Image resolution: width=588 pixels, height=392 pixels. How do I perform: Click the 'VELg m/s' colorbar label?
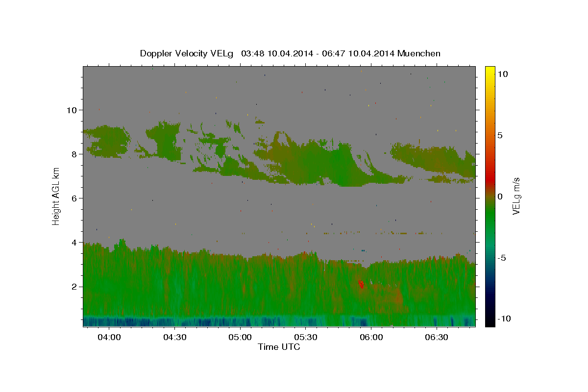click(x=516, y=196)
